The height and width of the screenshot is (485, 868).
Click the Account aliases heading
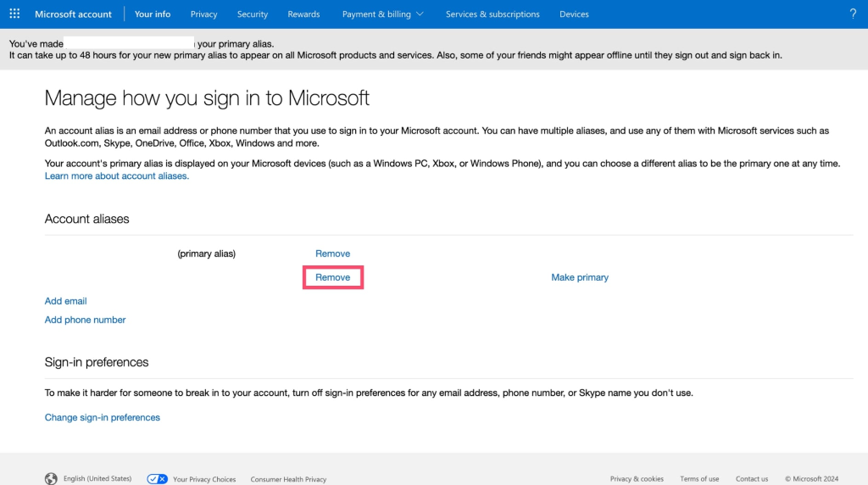point(87,219)
